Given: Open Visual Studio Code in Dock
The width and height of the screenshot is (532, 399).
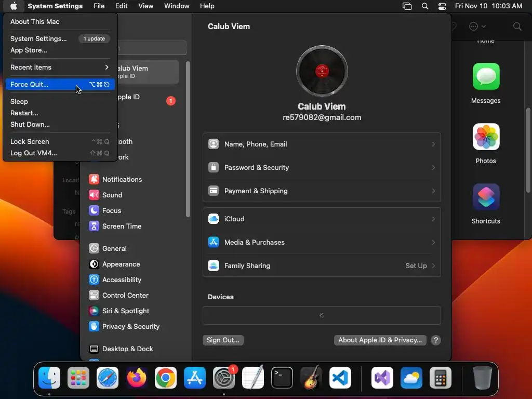Looking at the screenshot, I should [340, 377].
